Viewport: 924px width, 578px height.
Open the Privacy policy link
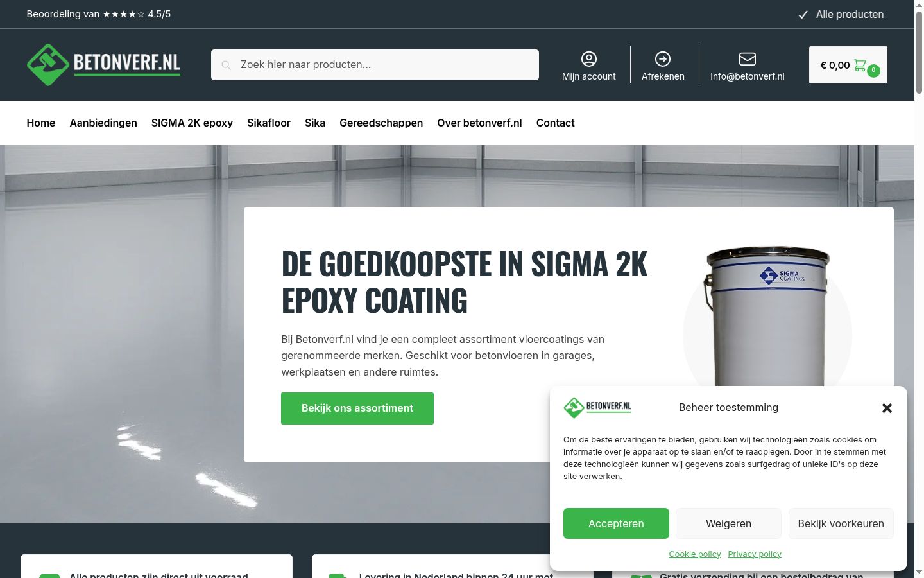click(755, 554)
